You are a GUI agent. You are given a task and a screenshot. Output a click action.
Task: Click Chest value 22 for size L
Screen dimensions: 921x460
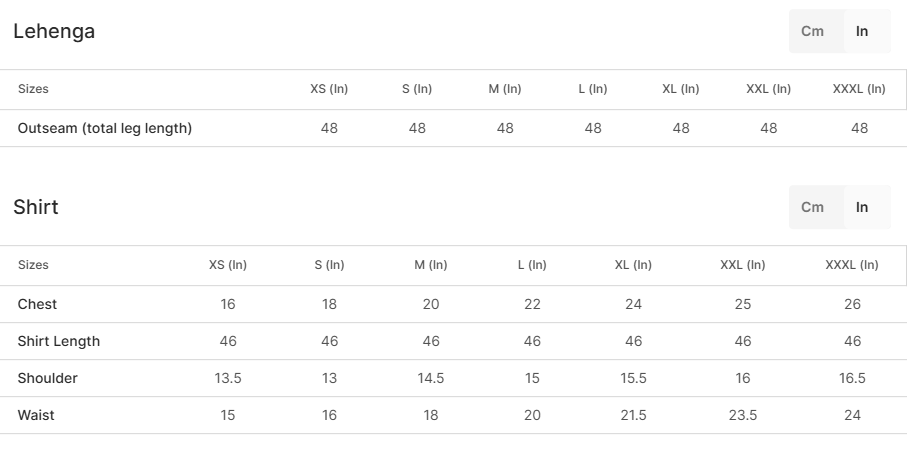(532, 304)
